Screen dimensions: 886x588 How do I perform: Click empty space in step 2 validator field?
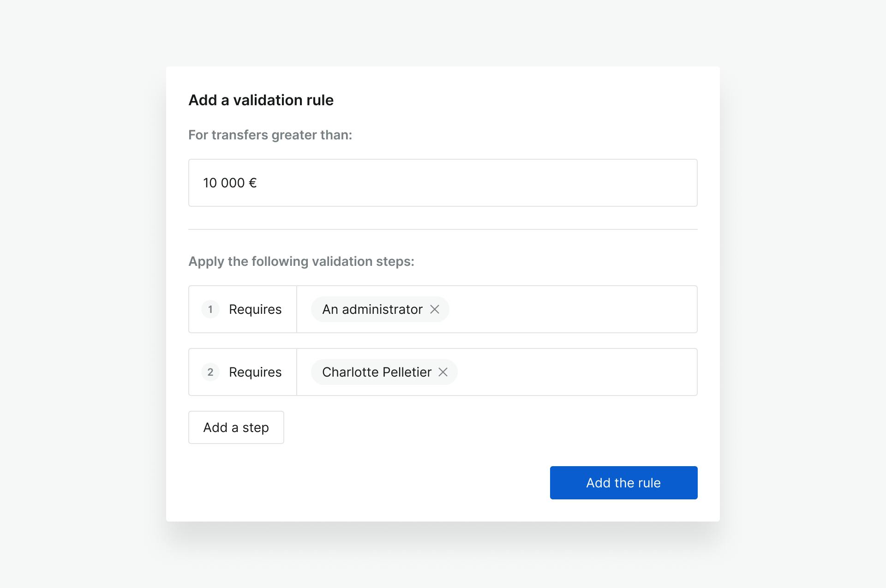tap(577, 372)
